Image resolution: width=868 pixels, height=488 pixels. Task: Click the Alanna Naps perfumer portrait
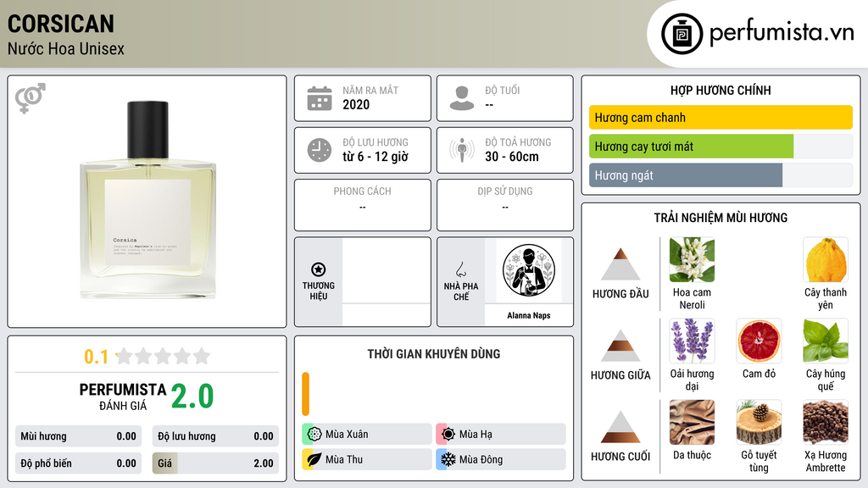pos(529,270)
